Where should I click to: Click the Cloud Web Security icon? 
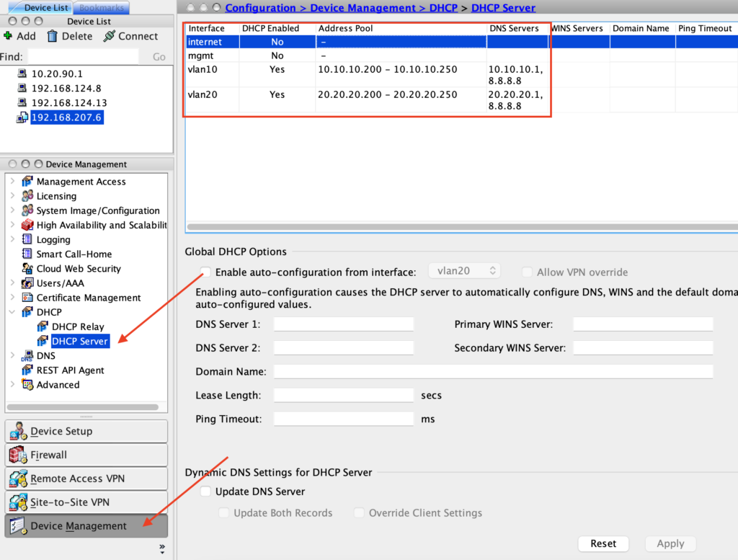coord(27,269)
